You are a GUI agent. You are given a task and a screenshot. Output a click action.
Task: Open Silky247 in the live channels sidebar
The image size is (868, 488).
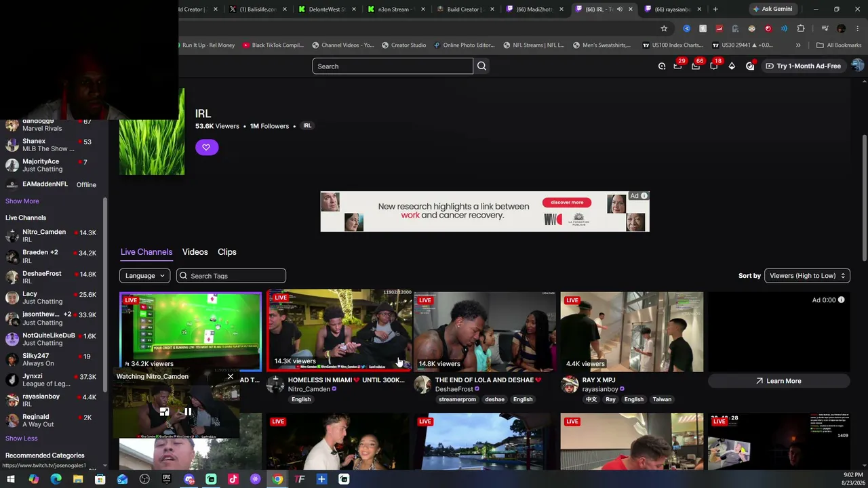[x=51, y=359]
